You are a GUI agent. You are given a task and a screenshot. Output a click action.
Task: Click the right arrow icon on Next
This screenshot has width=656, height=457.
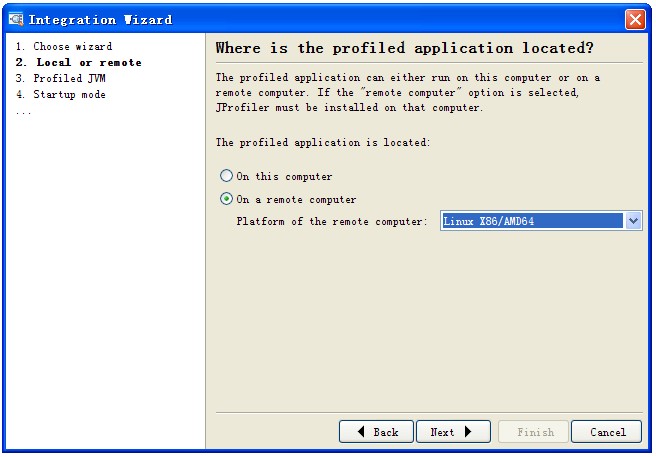click(x=468, y=432)
